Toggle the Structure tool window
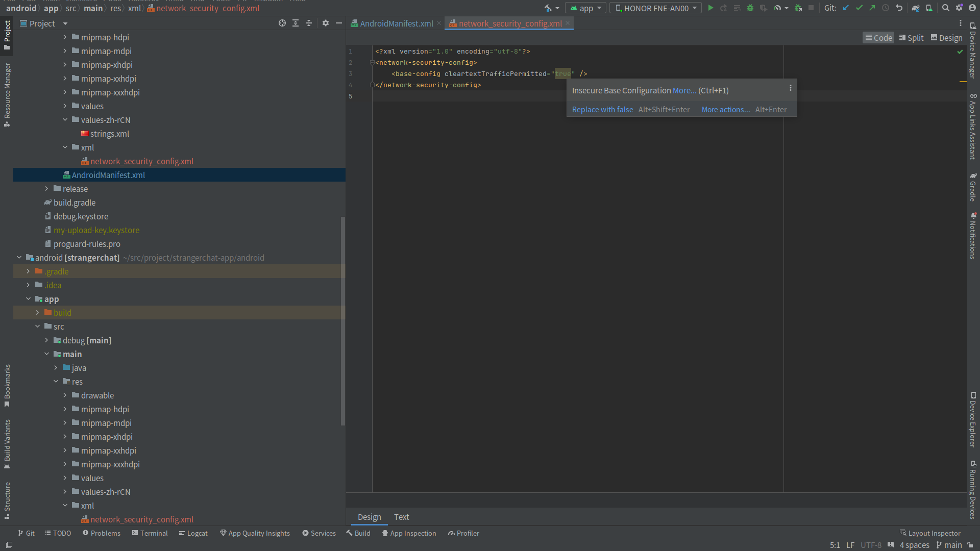This screenshot has width=980, height=551. point(7,500)
